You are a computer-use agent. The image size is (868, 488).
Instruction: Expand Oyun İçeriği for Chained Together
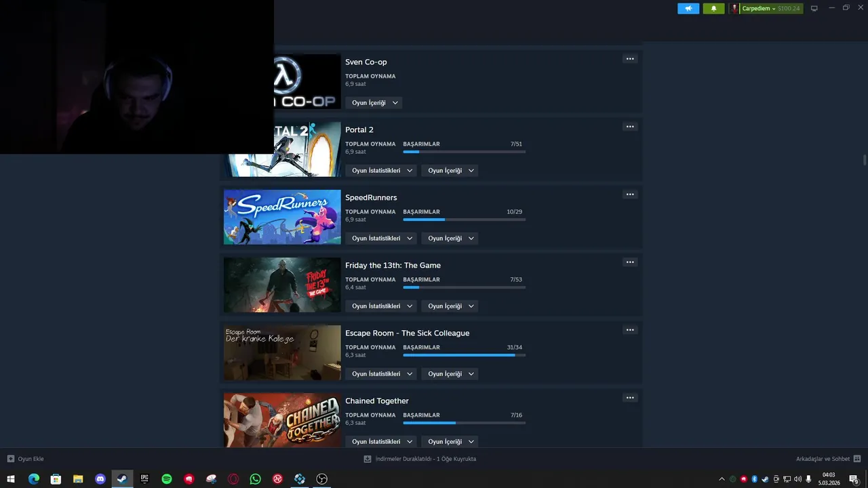(450, 442)
